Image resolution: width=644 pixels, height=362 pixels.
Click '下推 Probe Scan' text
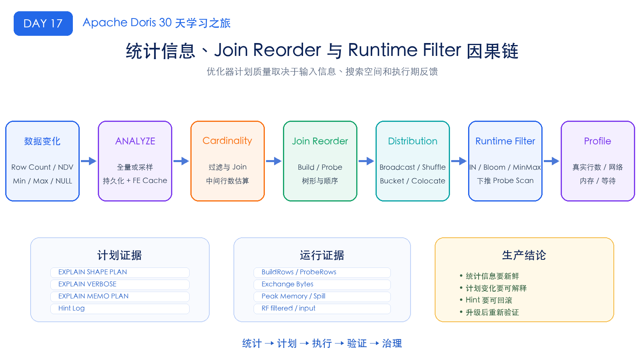coord(505,181)
